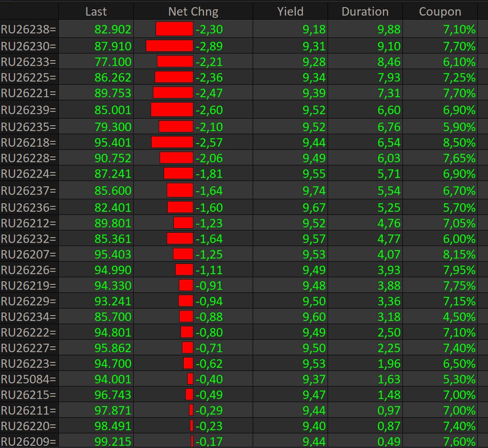The width and height of the screenshot is (488, 448).
Task: Select the RU26224= instrument row label
Action: [x=29, y=173]
